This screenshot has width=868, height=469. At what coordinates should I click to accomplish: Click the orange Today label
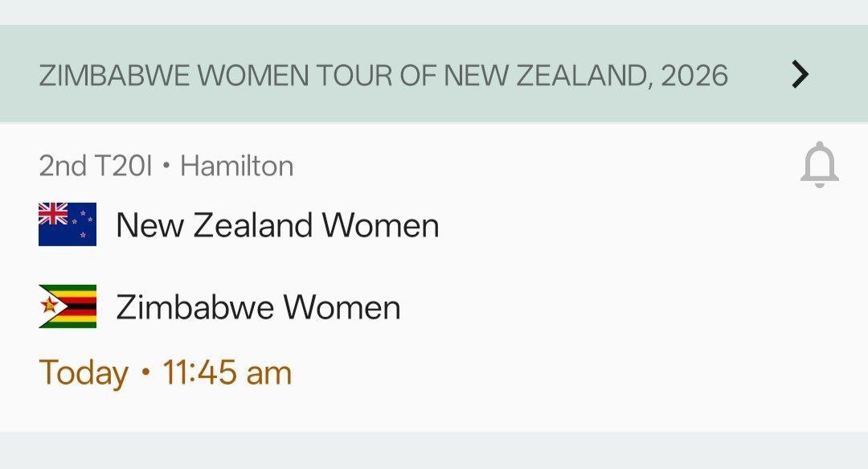click(x=84, y=373)
